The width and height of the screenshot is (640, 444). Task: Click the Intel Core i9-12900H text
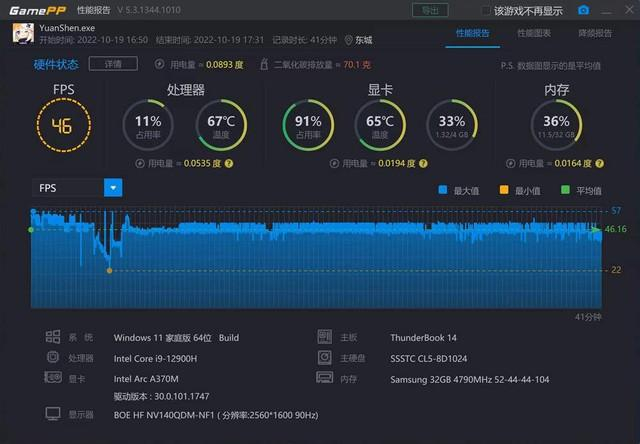(x=156, y=359)
